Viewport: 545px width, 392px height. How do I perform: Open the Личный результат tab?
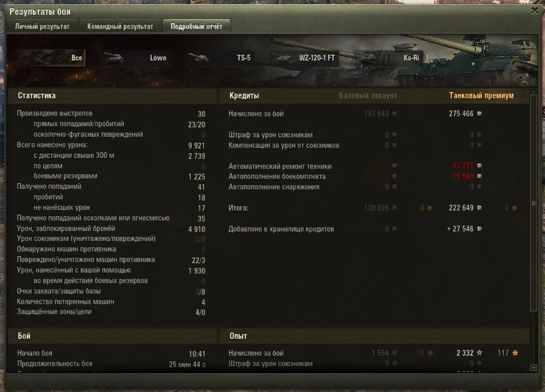42,26
